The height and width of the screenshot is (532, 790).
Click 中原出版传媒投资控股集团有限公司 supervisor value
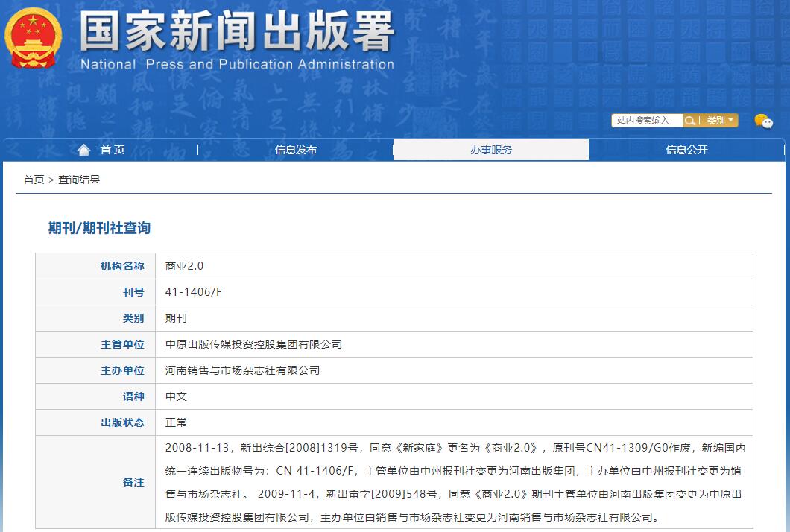[254, 344]
